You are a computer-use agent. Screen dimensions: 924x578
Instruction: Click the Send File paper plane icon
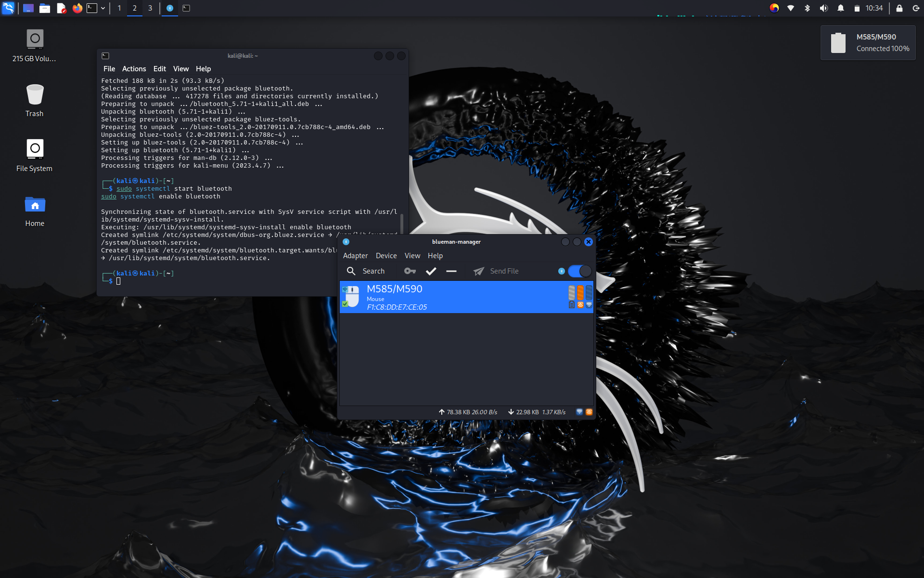click(x=478, y=271)
